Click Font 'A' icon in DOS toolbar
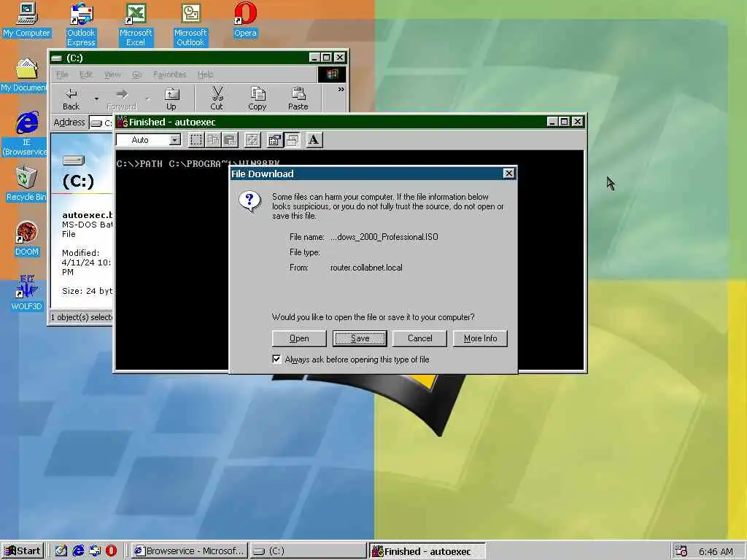Viewport: 747px width, 560px height. coord(314,140)
